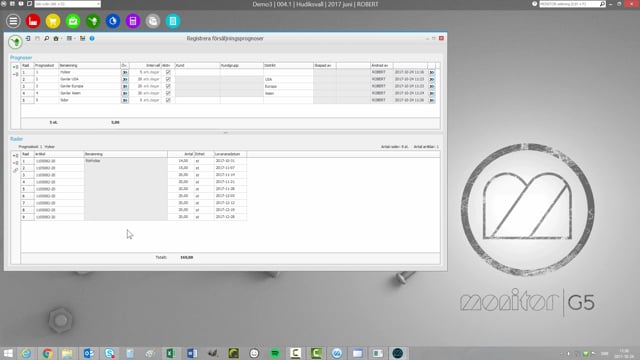This screenshot has width=640, height=360.
Task: Open Google Chrome from the taskbar
Action: point(47,353)
